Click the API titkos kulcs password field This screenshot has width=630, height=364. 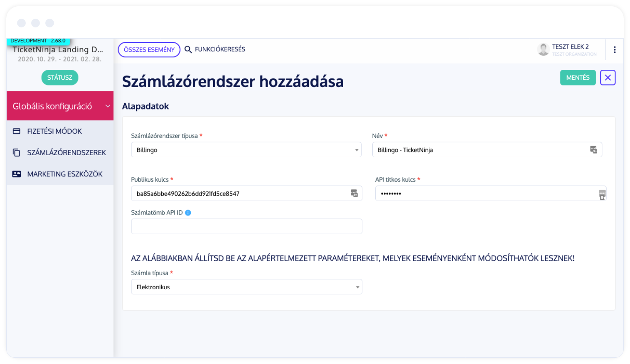pos(490,193)
